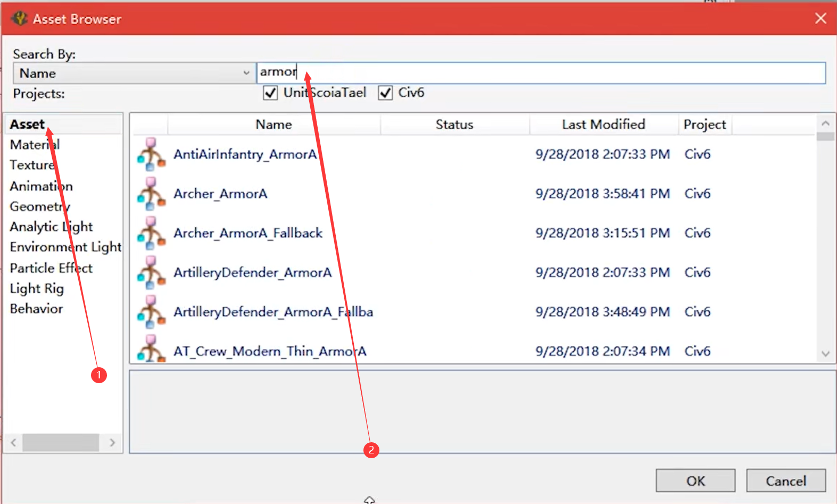Select the Archer_ArmorA asset icon

[x=151, y=194]
